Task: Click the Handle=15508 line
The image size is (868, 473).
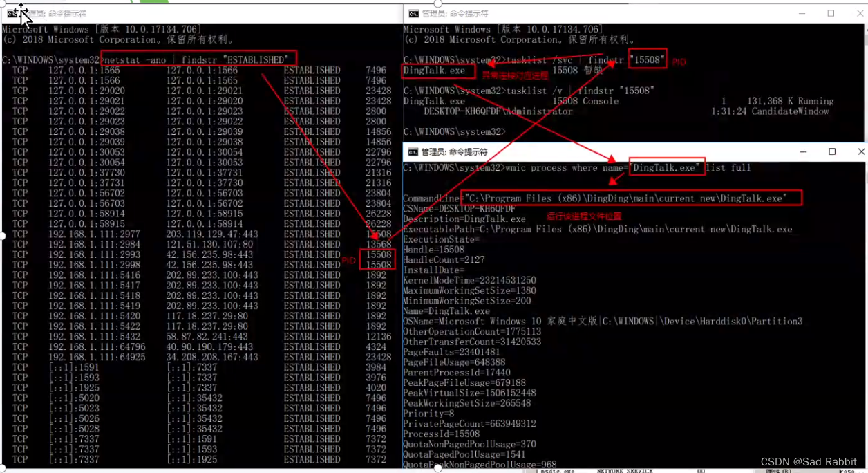Action: 433,250
